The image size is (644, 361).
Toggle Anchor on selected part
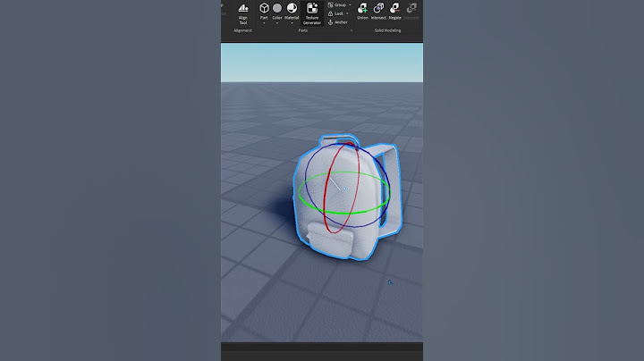pyautogui.click(x=337, y=22)
